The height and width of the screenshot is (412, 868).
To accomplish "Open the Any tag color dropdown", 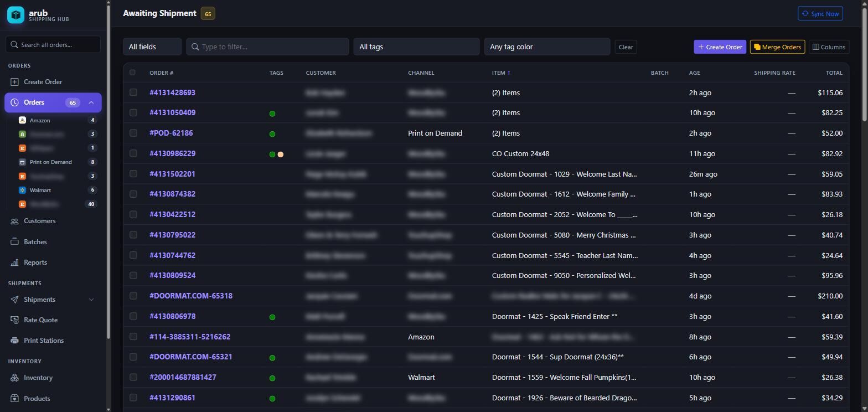I will pos(547,47).
